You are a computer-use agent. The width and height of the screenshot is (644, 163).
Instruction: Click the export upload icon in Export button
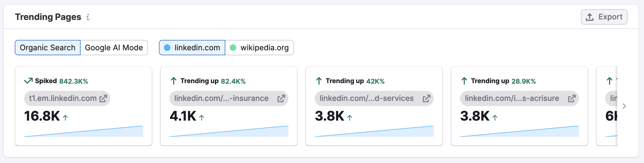[590, 17]
